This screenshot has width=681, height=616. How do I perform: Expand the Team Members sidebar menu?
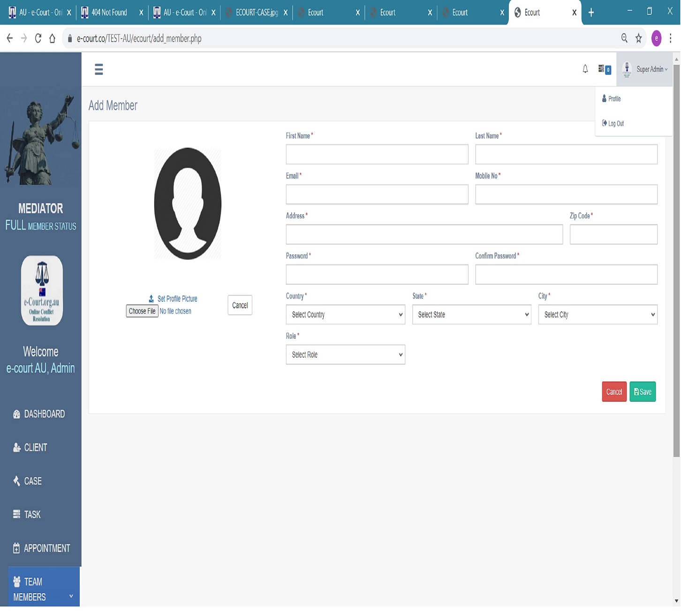[x=43, y=589]
